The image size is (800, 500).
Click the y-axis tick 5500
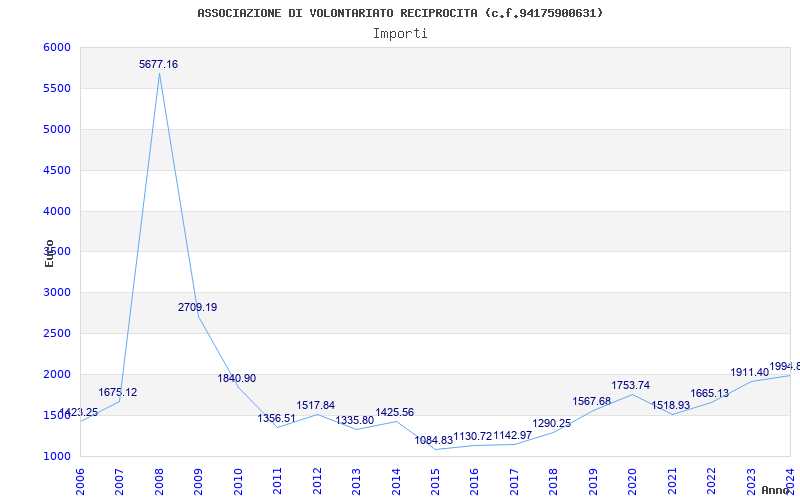tap(57, 88)
